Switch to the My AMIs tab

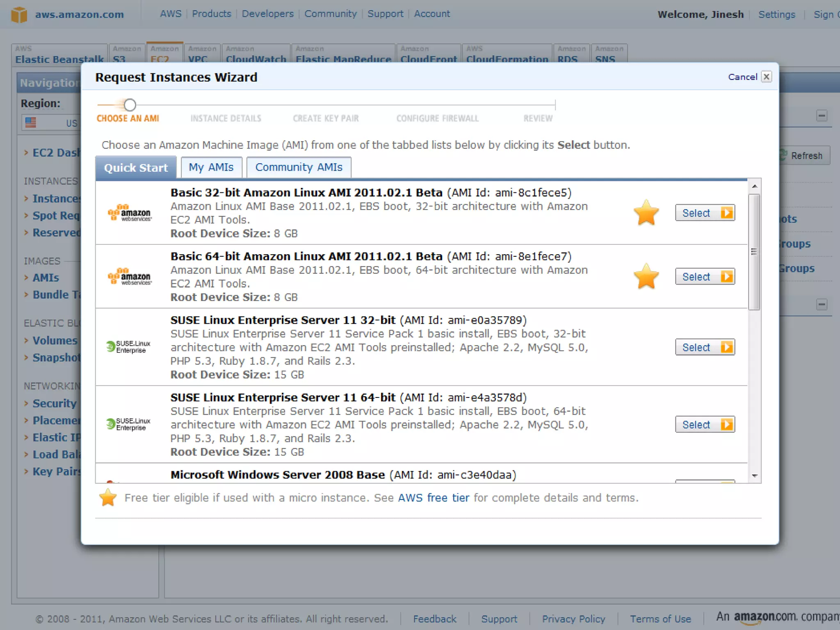click(x=211, y=167)
